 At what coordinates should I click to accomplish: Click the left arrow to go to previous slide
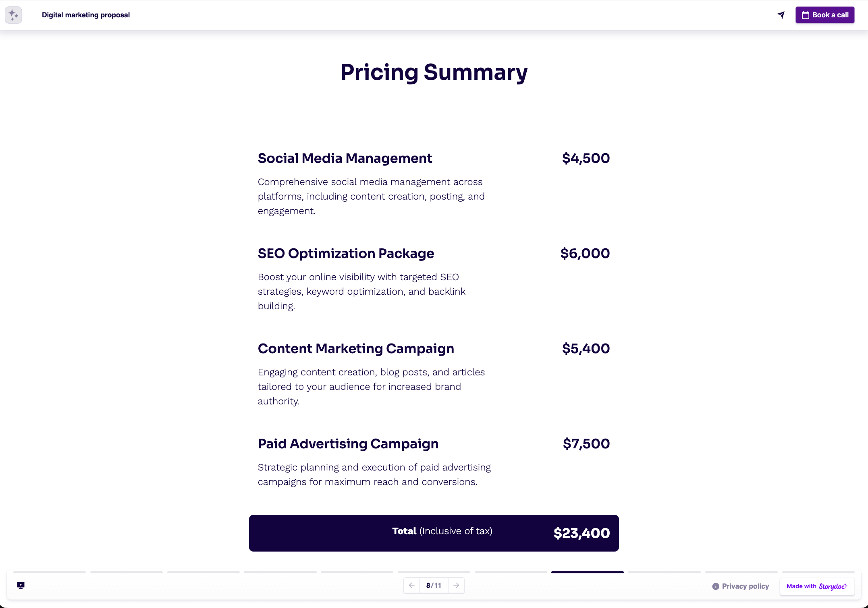point(411,585)
